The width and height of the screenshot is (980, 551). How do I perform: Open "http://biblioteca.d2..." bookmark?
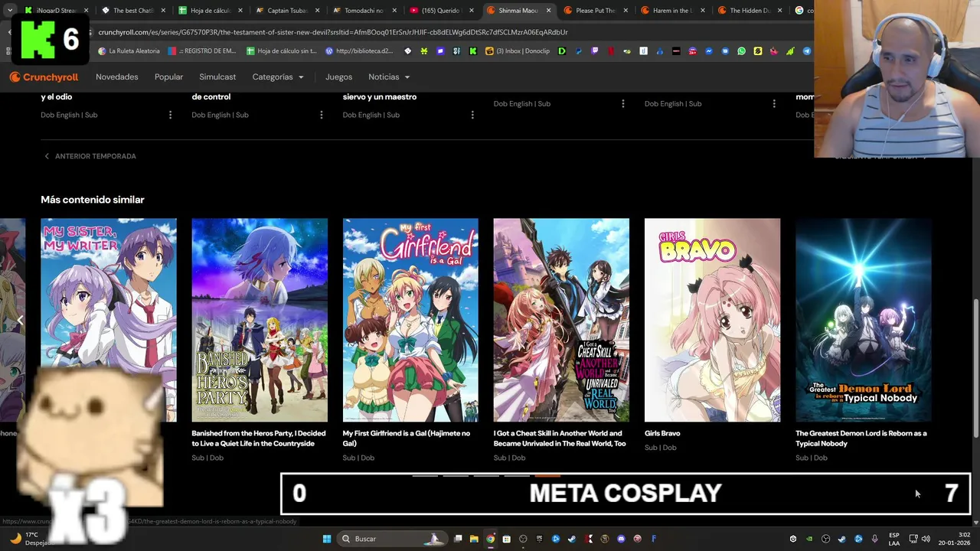360,51
